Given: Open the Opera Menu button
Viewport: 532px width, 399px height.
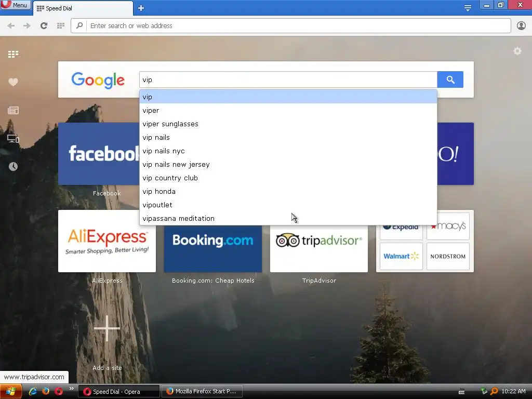Looking at the screenshot, I should pyautogui.click(x=15, y=5).
